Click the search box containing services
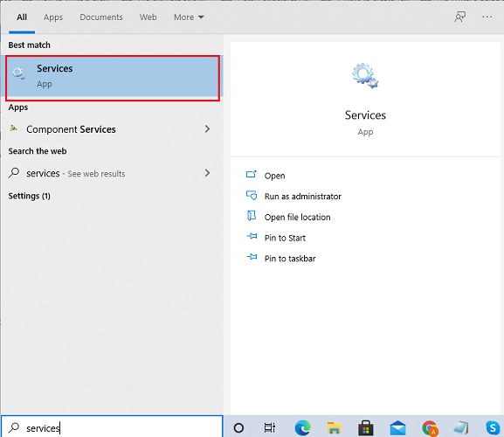Screen dimensions: 504x437 pos(112,427)
